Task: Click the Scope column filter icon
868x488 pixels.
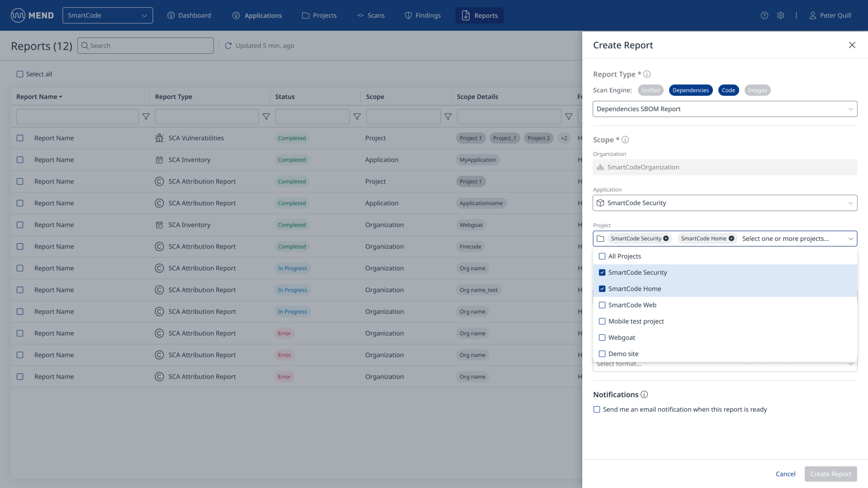Action: coord(448,116)
